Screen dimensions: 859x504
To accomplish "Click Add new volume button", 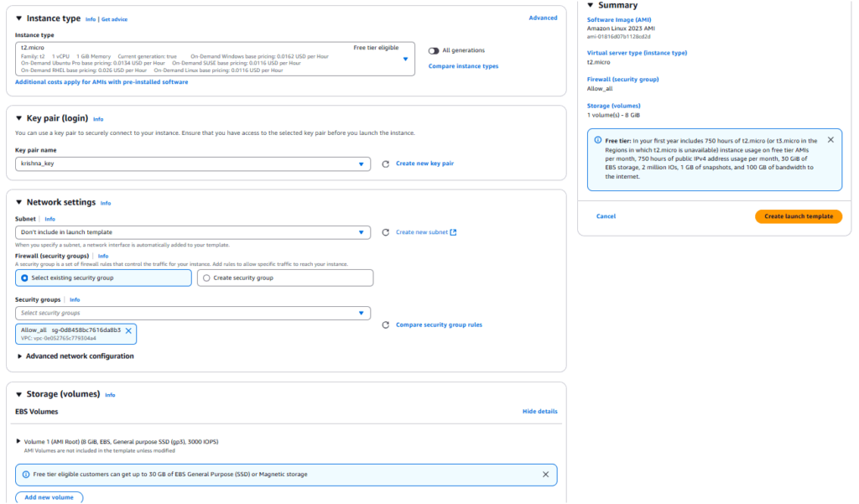I will (49, 497).
